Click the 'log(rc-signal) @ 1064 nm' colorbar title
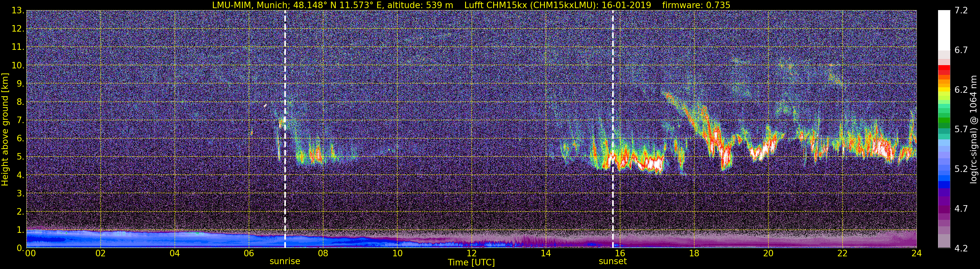The height and width of the screenshot is (269, 980). point(974,130)
